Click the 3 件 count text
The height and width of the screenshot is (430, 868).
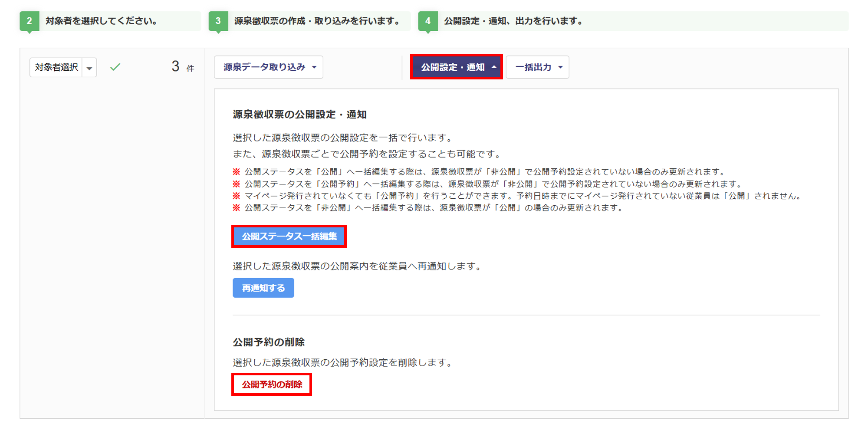coord(183,67)
